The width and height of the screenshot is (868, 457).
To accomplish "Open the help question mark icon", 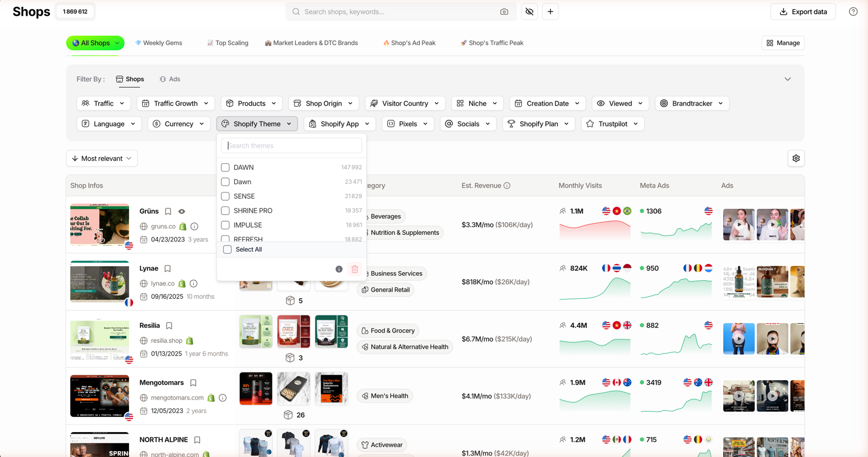I will (853, 12).
